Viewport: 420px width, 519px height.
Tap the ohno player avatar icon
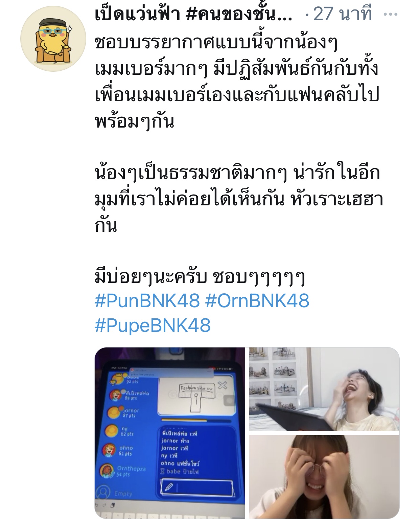[x=109, y=450]
